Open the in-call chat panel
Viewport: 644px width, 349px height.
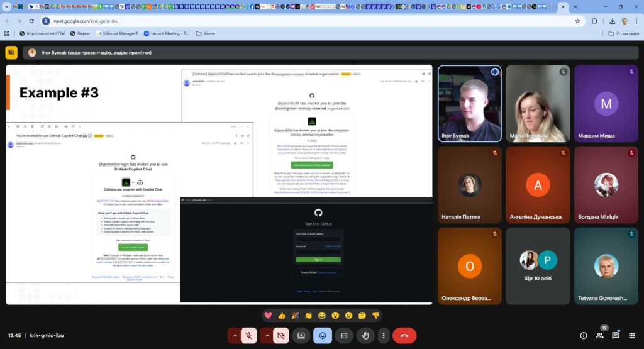616,336
